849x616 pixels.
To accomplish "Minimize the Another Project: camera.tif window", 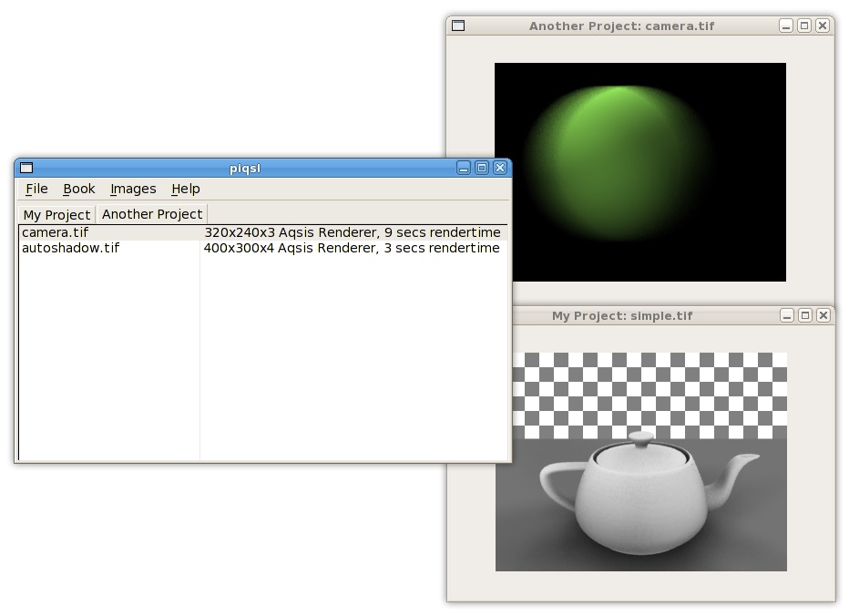I will click(785, 26).
